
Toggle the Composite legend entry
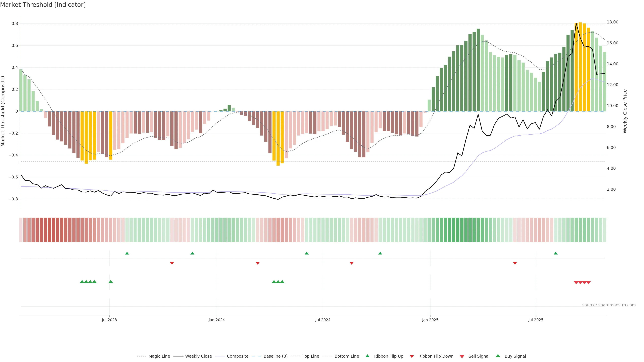(237, 356)
